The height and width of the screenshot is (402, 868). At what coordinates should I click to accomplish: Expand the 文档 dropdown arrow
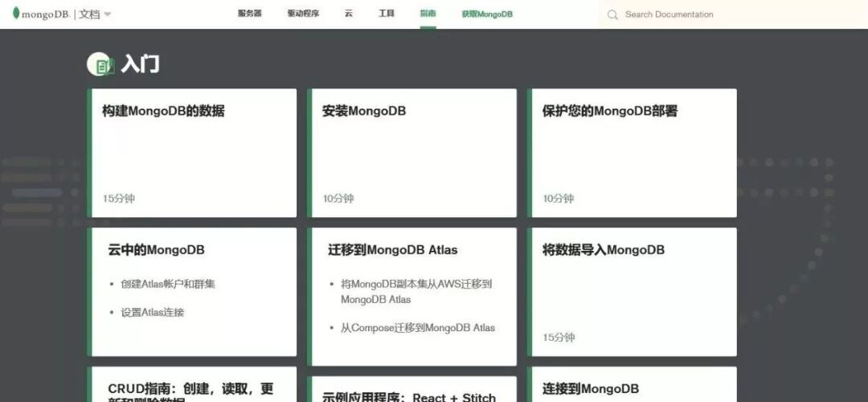point(108,14)
